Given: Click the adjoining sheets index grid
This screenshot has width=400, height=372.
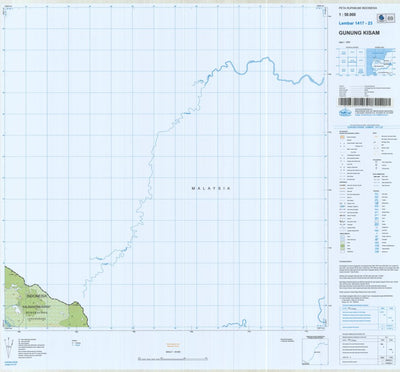Looking at the screenshot, I should (x=352, y=62).
